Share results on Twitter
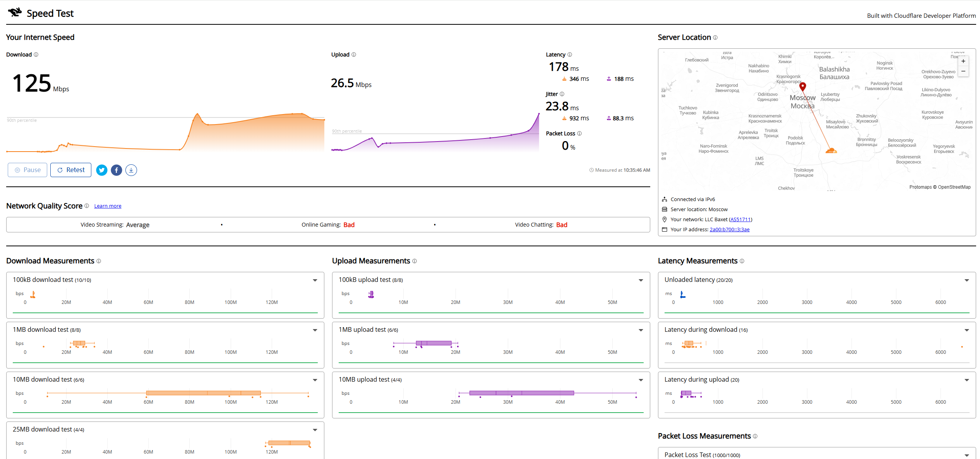 (x=102, y=170)
